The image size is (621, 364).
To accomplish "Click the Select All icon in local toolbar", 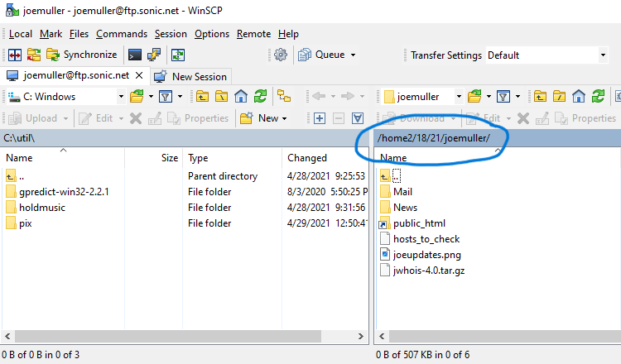I will pos(358,118).
